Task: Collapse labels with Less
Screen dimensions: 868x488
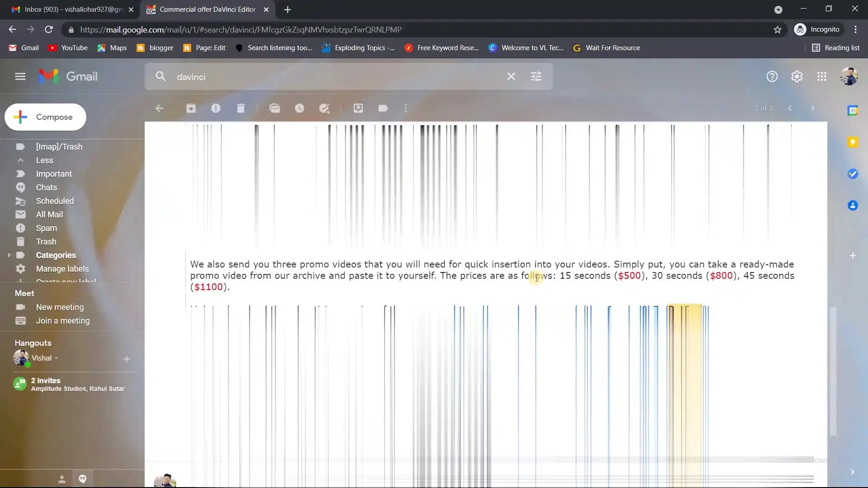Action: click(x=44, y=160)
